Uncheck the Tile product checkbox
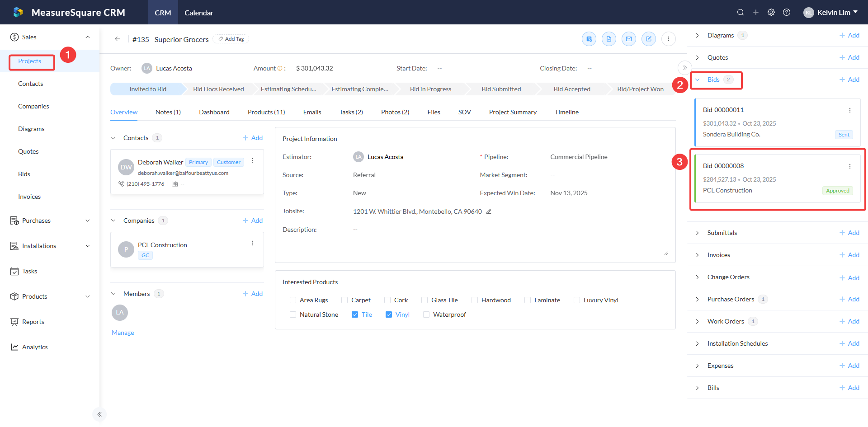Image resolution: width=868 pixels, height=427 pixels. pos(355,314)
